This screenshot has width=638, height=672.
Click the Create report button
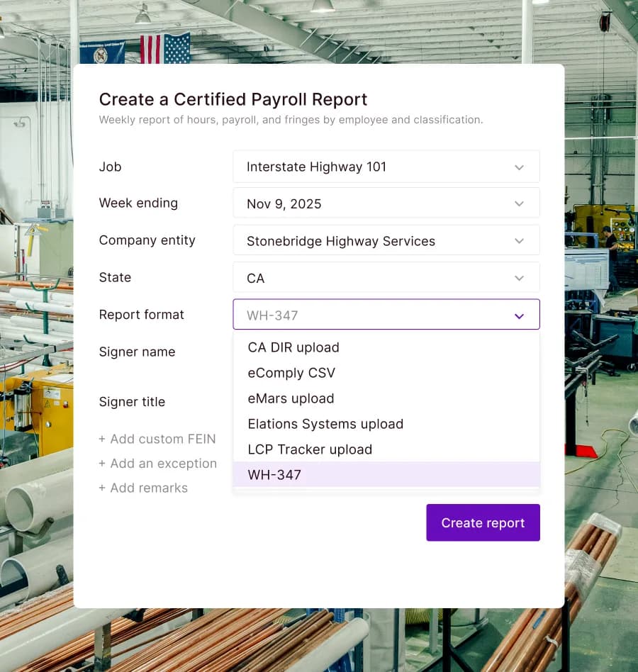click(483, 522)
